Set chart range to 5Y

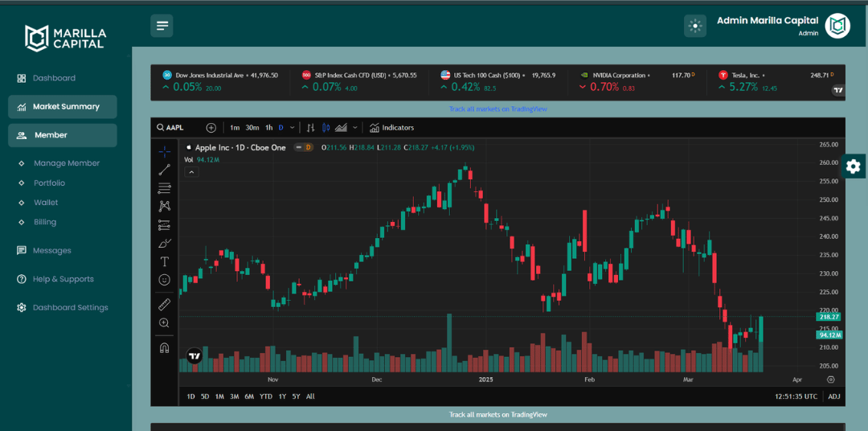pos(296,396)
